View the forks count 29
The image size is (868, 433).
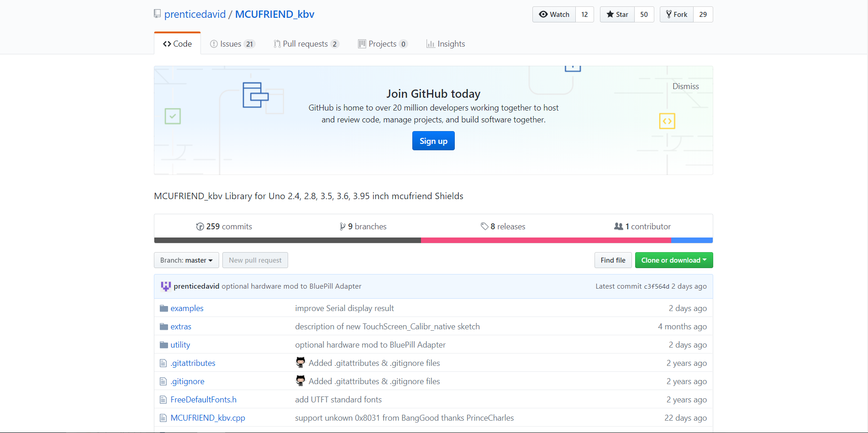pos(703,15)
